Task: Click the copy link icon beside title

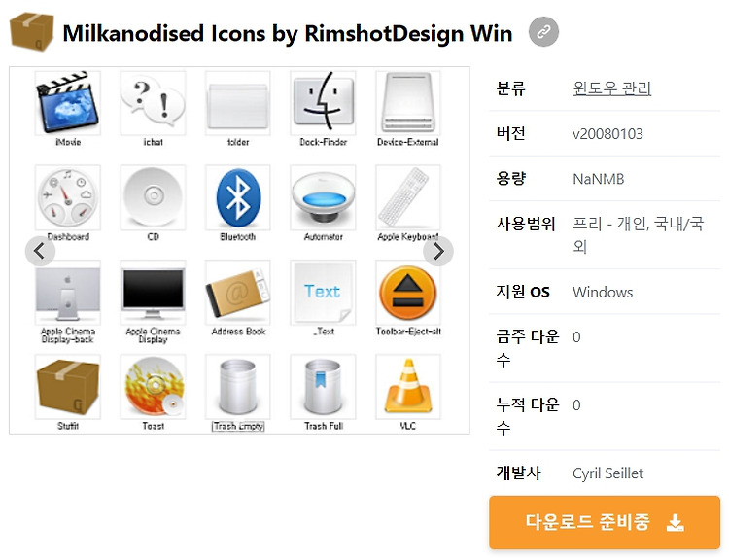Action: (543, 32)
